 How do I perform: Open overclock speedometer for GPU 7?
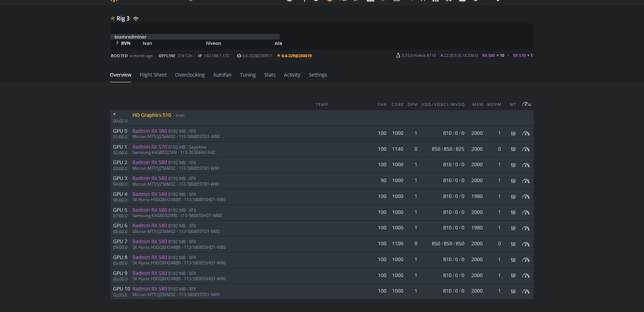point(526,244)
